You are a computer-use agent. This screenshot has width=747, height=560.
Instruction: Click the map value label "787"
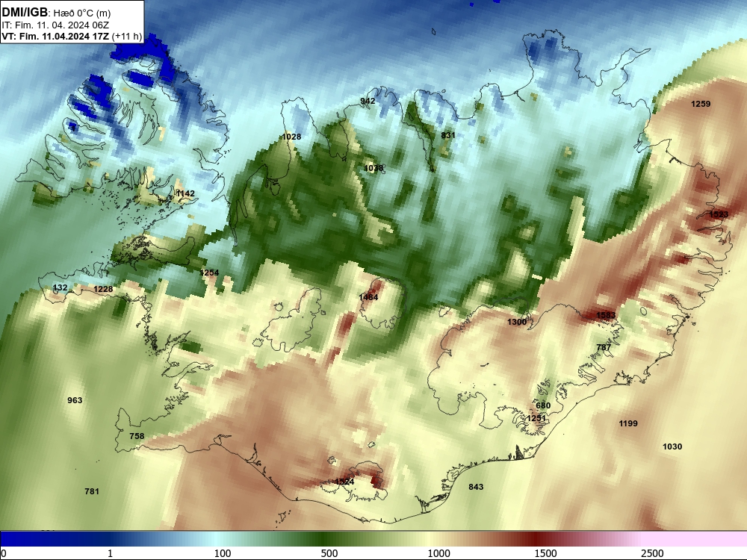(x=604, y=347)
